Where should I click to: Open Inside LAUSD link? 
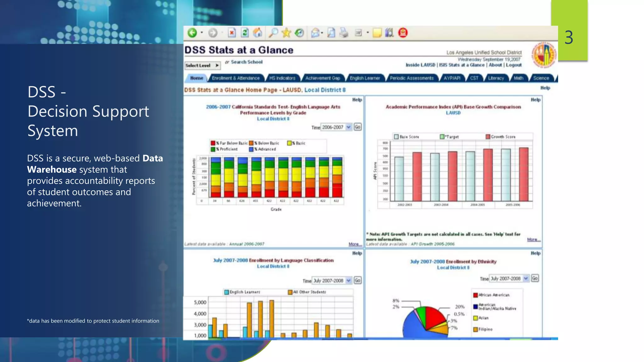[x=420, y=65]
